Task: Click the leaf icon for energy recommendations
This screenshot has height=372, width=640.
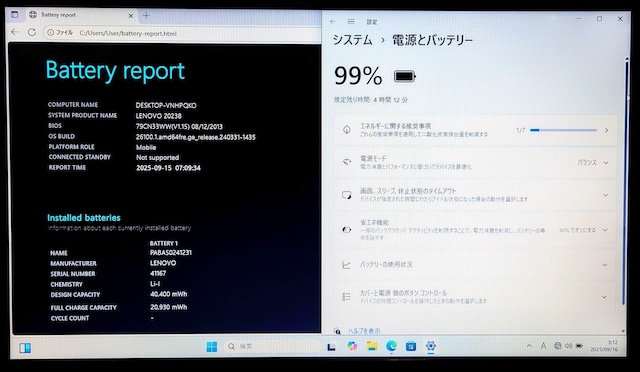Action: point(347,130)
